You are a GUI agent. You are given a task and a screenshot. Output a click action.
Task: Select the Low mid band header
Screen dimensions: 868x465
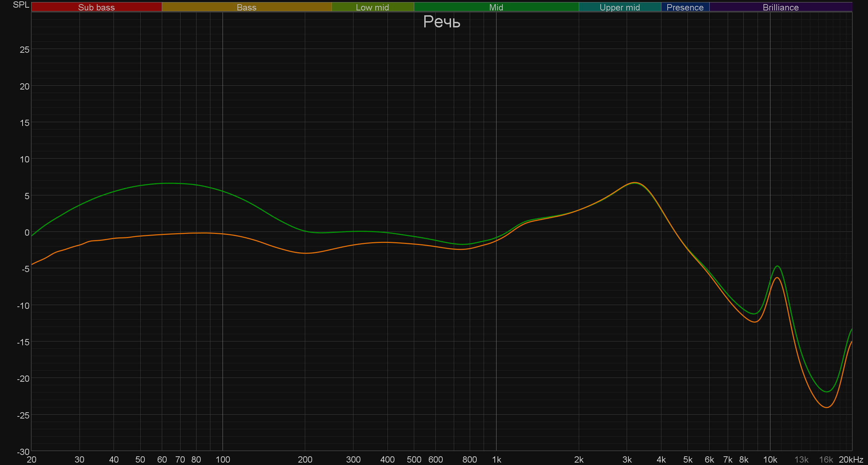(372, 7)
